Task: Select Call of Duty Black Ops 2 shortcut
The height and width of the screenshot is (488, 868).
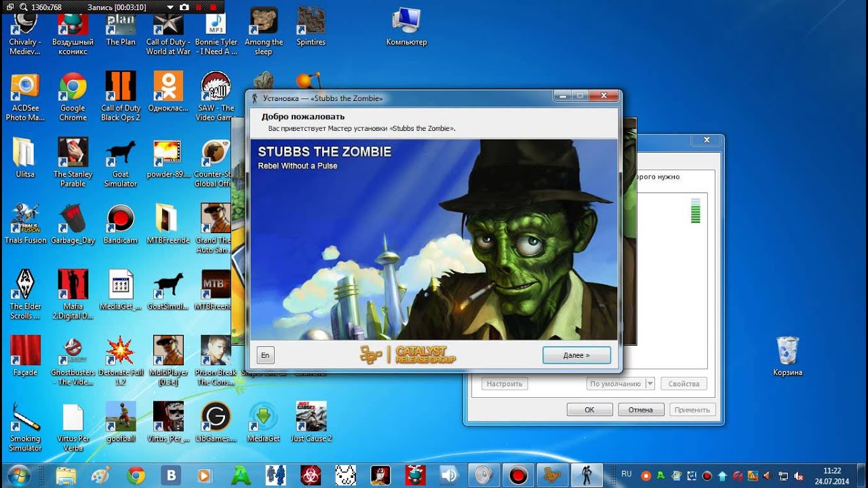Action: pyautogui.click(x=121, y=97)
